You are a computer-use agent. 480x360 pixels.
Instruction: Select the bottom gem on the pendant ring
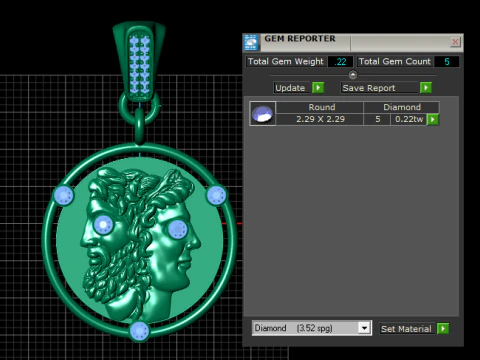tap(139, 331)
